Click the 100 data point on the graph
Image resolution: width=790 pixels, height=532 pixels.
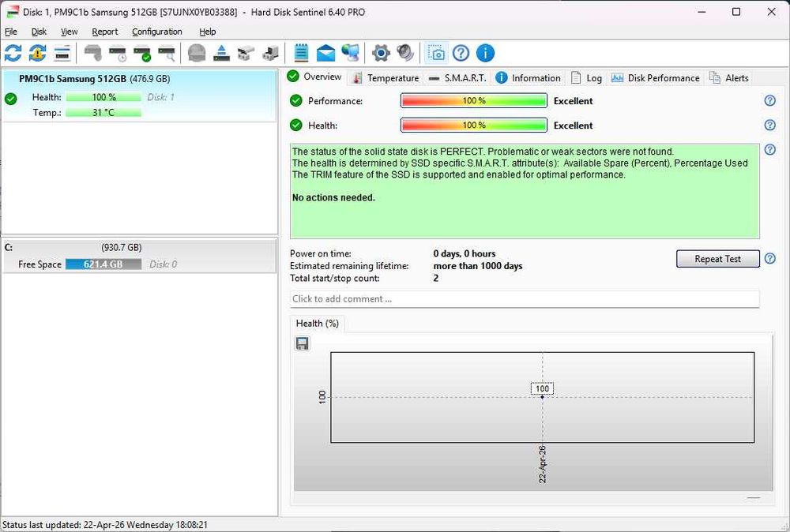542,396
